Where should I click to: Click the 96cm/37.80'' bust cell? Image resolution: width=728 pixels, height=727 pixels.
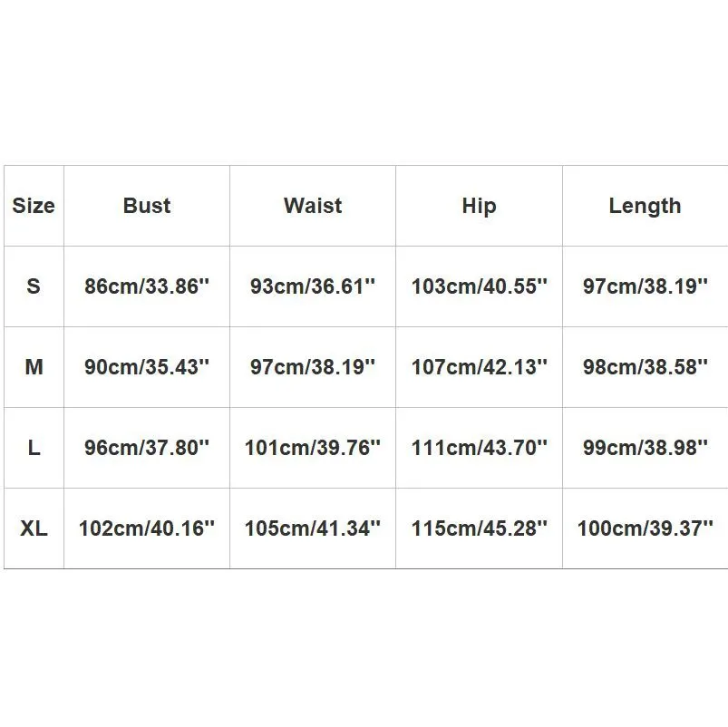147,448
